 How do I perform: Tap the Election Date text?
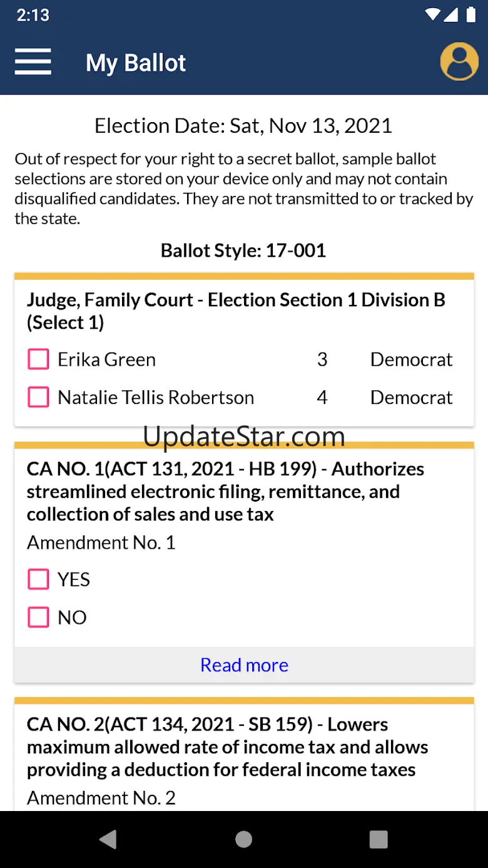[x=243, y=126]
